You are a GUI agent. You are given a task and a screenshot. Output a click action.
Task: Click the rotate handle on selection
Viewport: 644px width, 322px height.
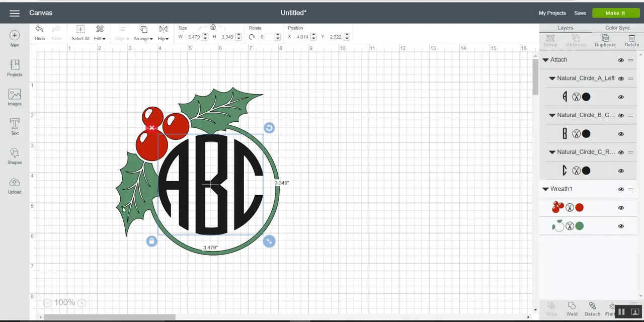(x=269, y=128)
